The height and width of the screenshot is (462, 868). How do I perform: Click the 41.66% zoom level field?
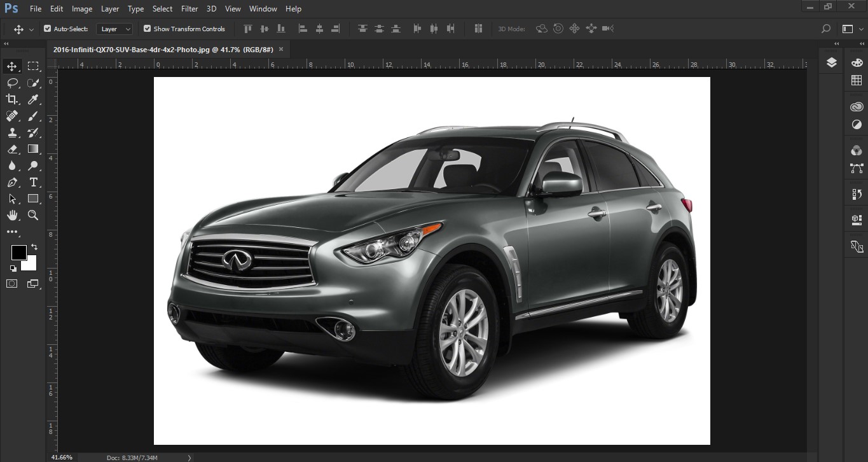click(x=62, y=458)
